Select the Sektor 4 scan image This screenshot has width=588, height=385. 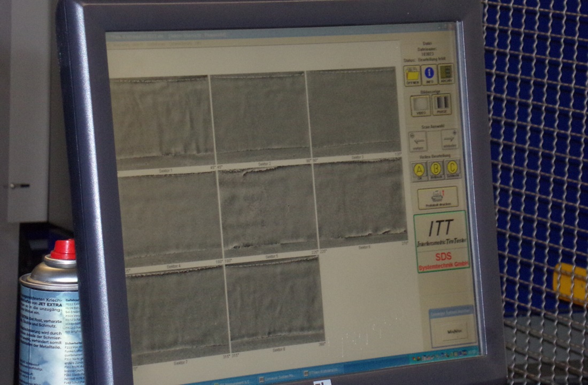171,218
